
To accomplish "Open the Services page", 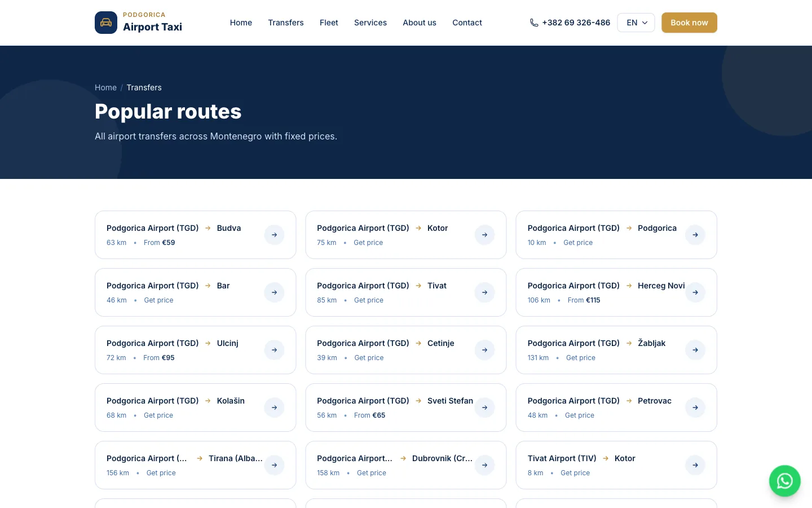I will [370, 23].
